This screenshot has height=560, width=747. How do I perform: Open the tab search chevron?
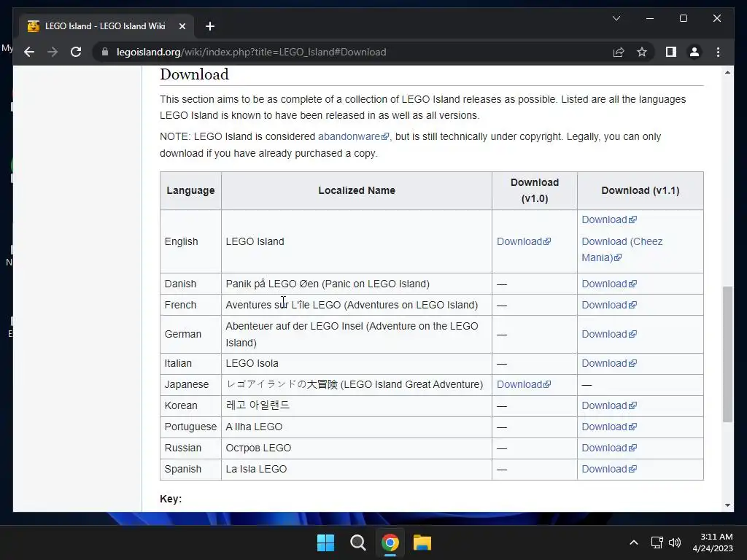pyautogui.click(x=616, y=18)
